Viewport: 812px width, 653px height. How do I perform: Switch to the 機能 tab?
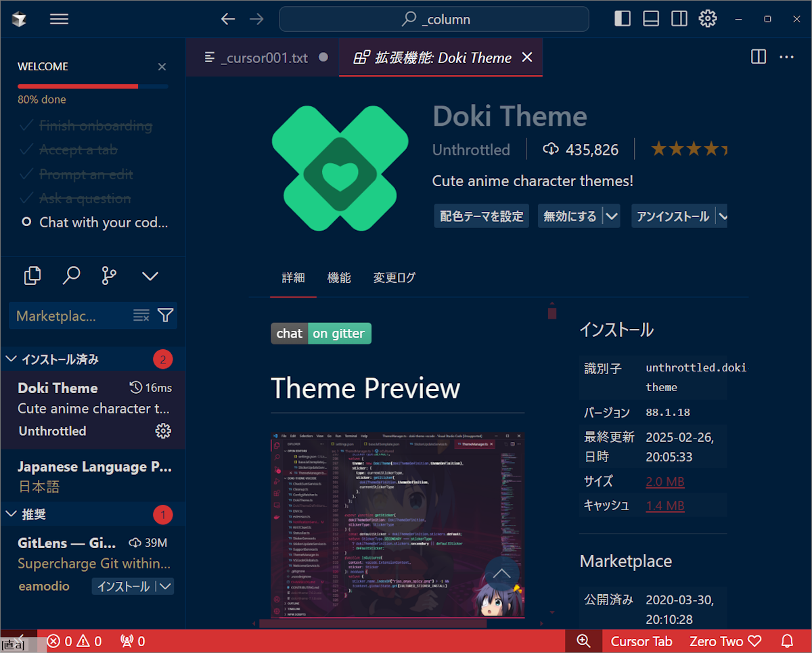[339, 277]
